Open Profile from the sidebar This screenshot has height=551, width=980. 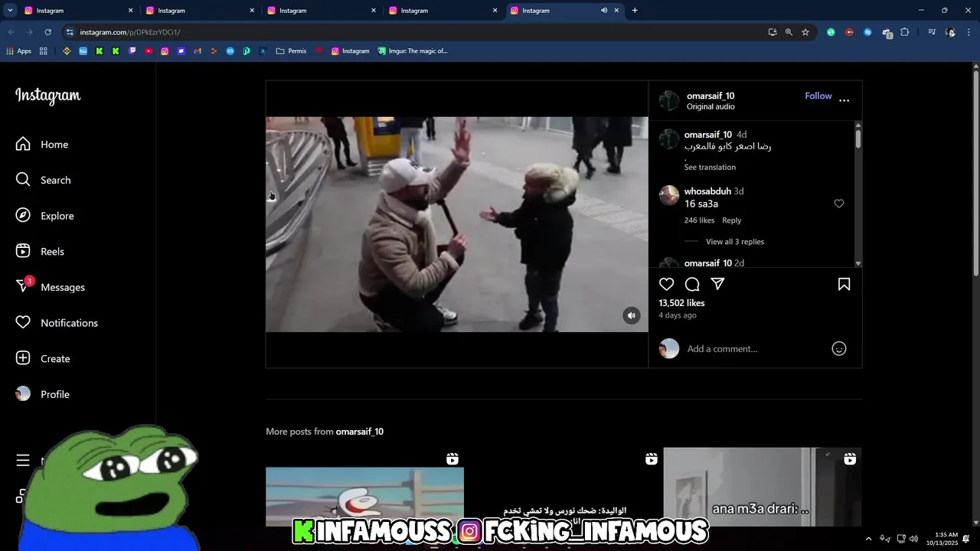tap(43, 394)
